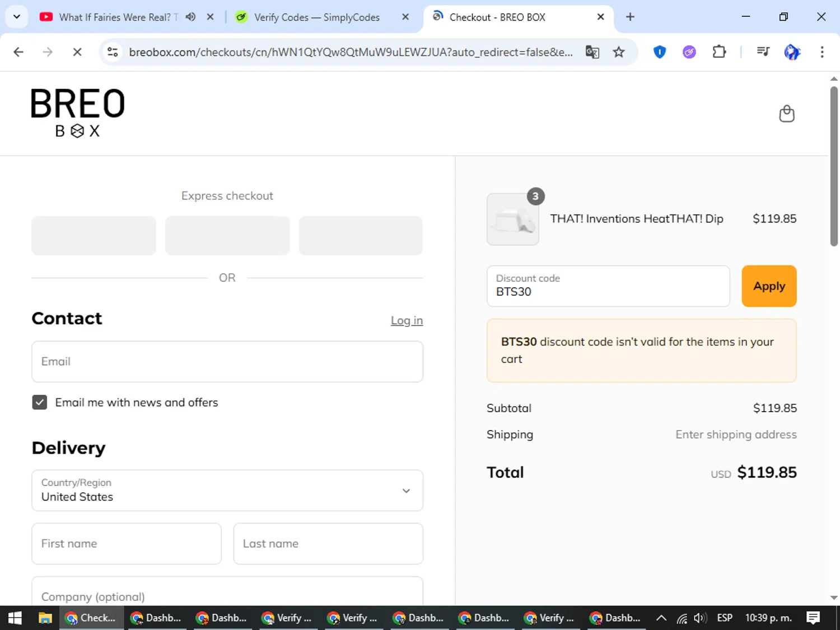
Task: Open the Chrome profile avatar
Action: coord(792,52)
